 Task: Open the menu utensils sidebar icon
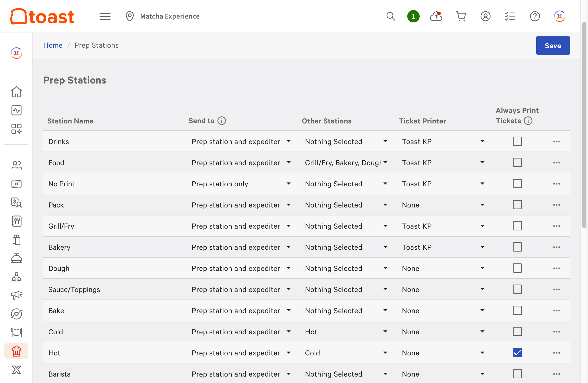[16, 221]
